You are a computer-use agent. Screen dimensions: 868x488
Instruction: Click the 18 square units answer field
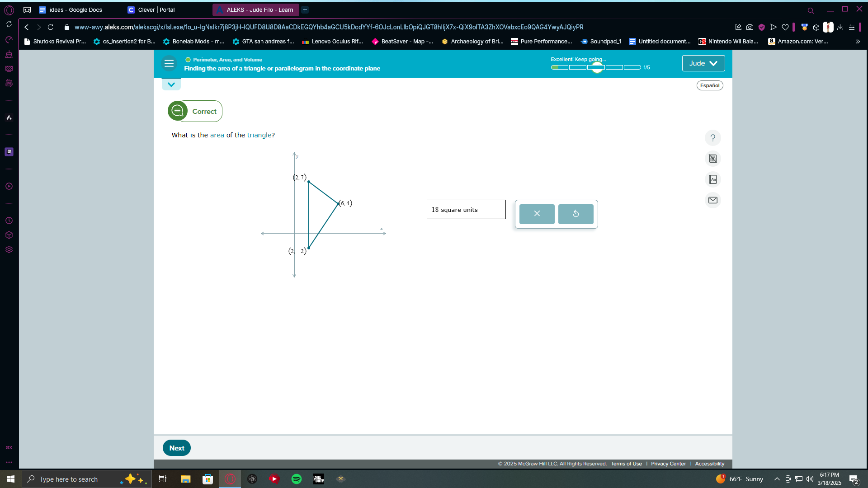pyautogui.click(x=466, y=210)
